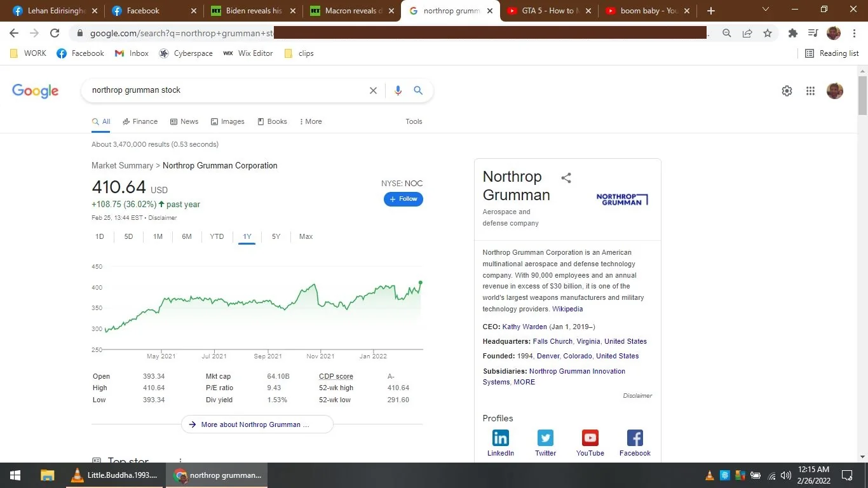The height and width of the screenshot is (488, 868).
Task: Open the CDP score label link
Action: pos(336,376)
